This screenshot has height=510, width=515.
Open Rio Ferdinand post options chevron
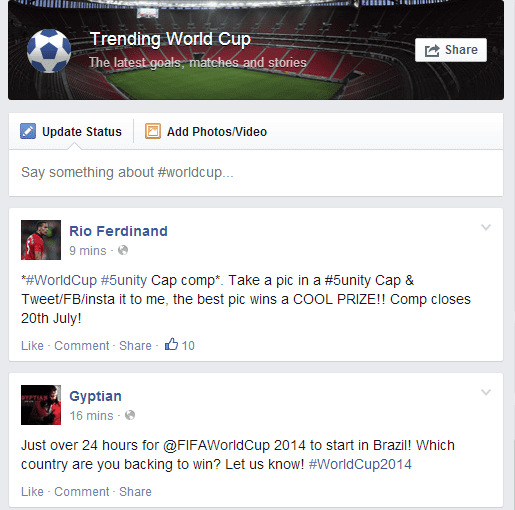[x=486, y=227]
